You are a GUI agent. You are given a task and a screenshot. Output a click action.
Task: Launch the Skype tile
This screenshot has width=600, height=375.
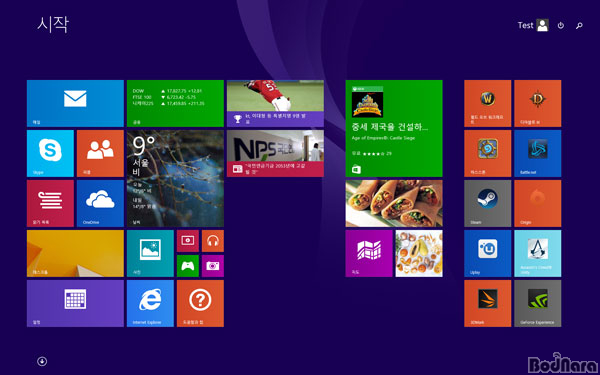(x=50, y=153)
